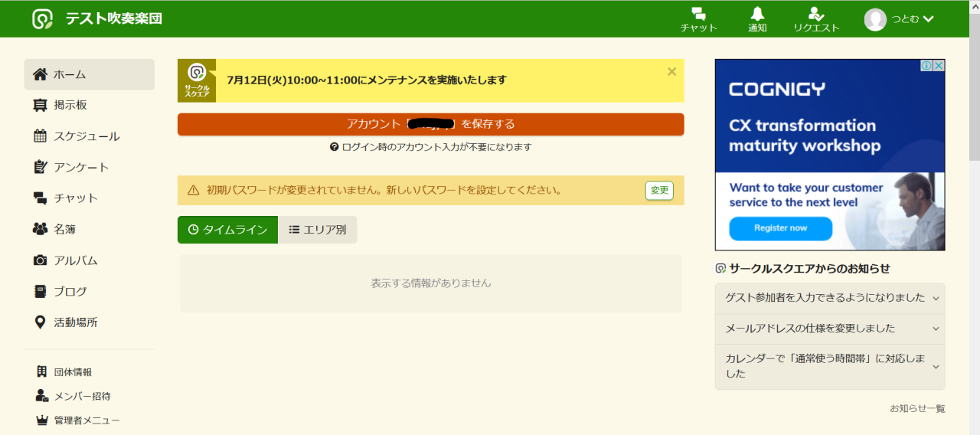Dismiss the maintenance notice banner
980x435 pixels.
click(x=671, y=71)
